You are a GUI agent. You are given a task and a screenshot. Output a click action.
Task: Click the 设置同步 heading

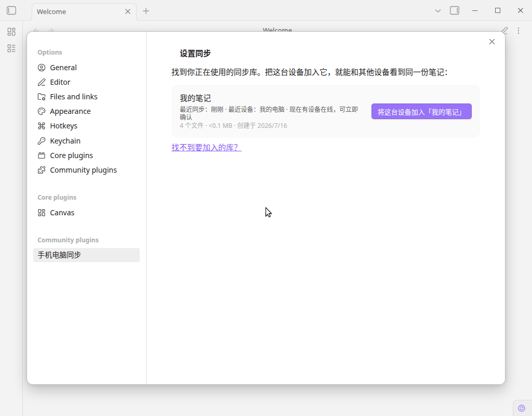(195, 54)
